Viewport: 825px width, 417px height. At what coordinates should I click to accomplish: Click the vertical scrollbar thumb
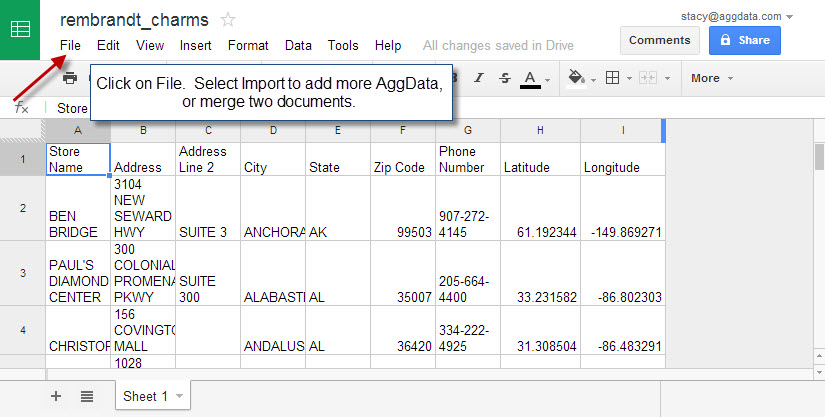click(x=819, y=157)
